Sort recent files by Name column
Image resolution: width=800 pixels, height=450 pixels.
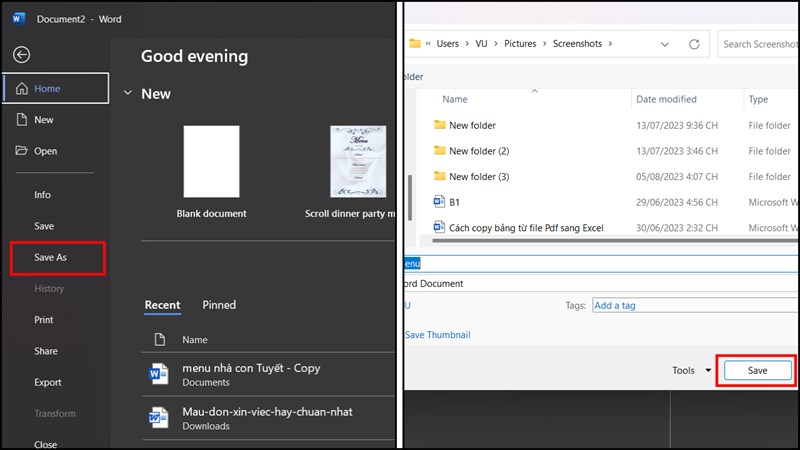195,340
